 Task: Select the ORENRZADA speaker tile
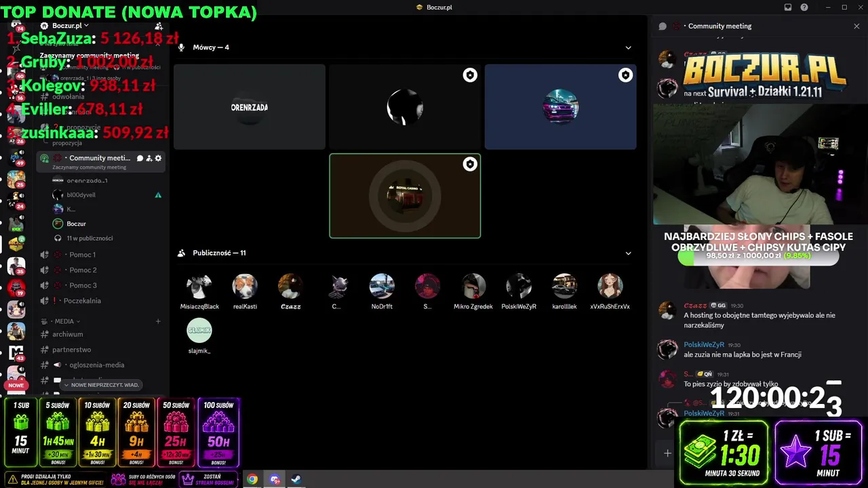point(250,107)
